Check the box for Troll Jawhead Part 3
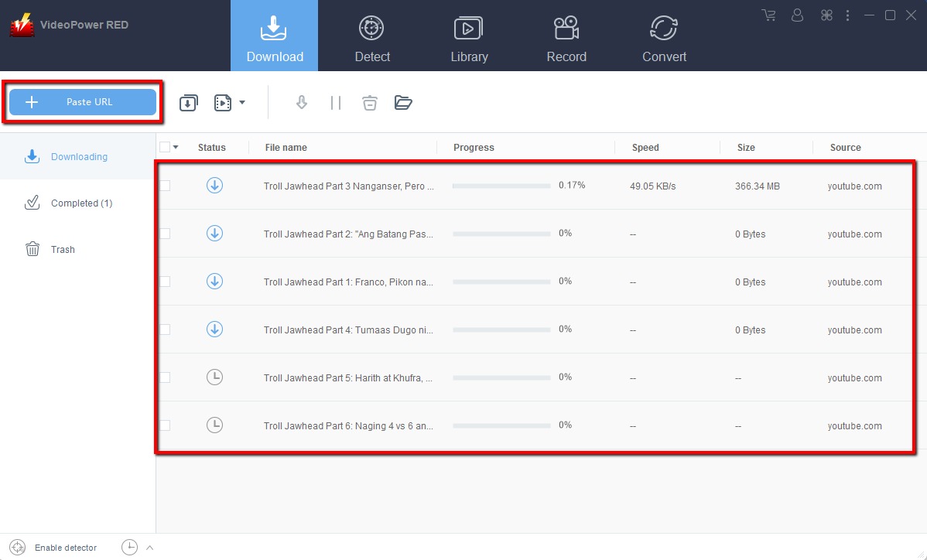Screen dimensions: 927x560 pos(165,186)
